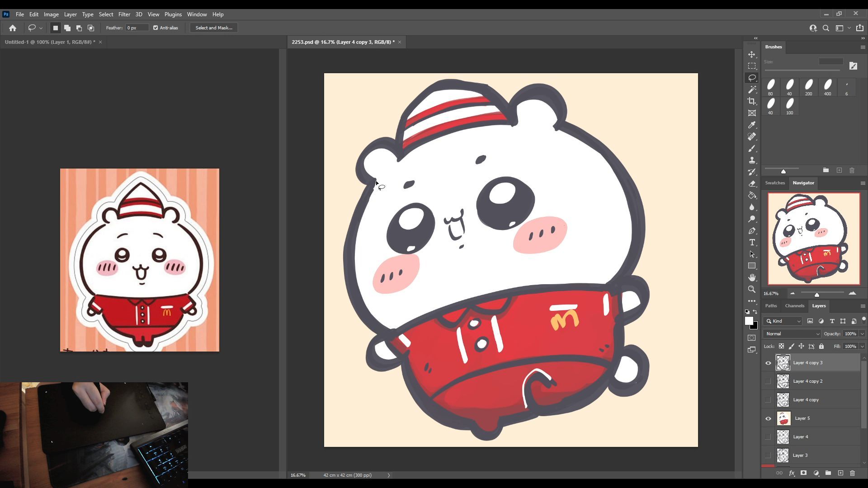This screenshot has width=868, height=488.
Task: Select the Eraser tool
Action: (x=752, y=183)
